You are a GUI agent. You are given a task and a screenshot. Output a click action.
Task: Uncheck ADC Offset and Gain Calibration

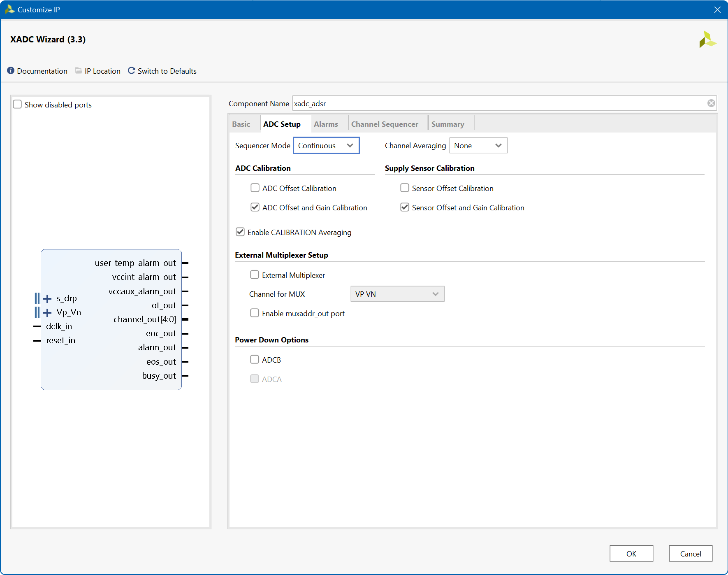click(x=255, y=207)
